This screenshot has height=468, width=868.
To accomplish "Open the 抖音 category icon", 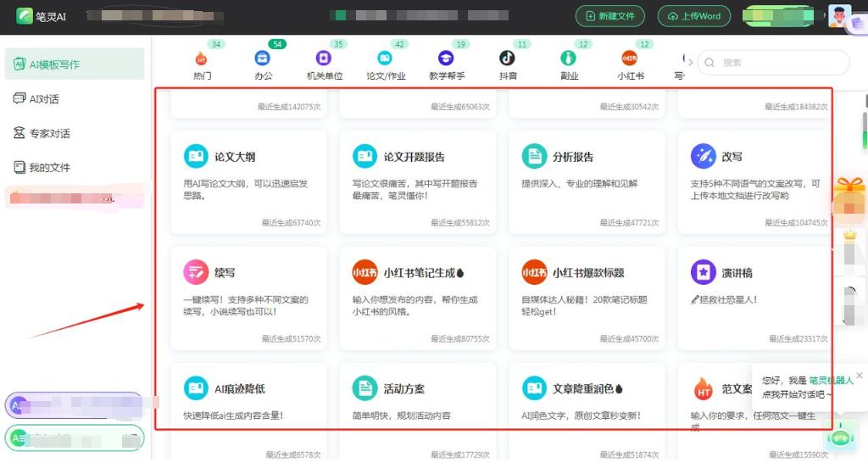I will coord(507,58).
